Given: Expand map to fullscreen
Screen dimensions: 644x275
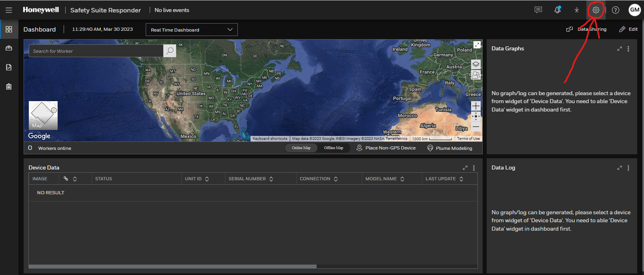Looking at the screenshot, I should click(477, 45).
